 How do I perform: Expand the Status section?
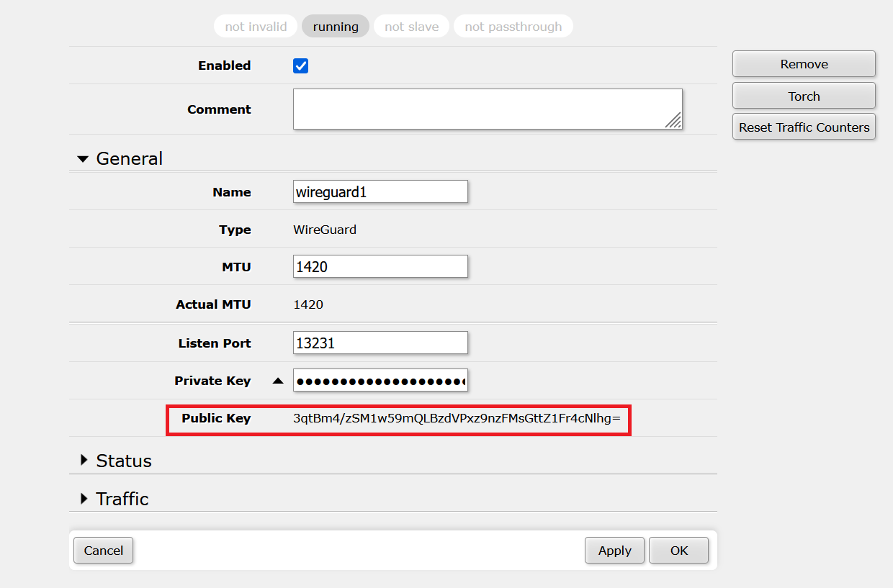pyautogui.click(x=84, y=461)
